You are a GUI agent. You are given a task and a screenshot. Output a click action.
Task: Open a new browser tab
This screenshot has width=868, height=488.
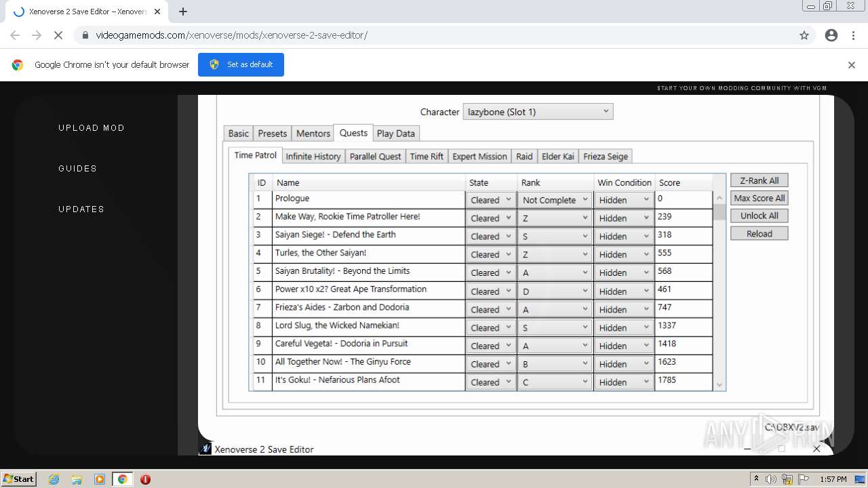183,12
